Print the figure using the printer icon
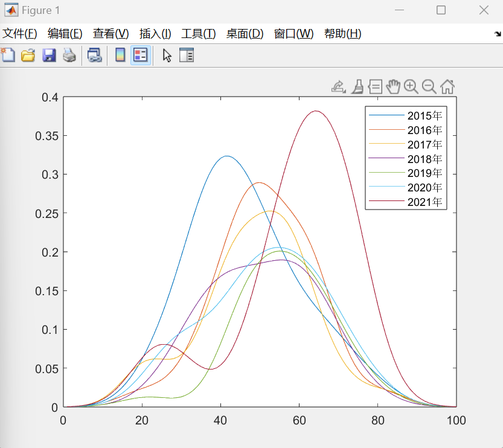Image resolution: width=503 pixels, height=448 pixels. tap(69, 56)
